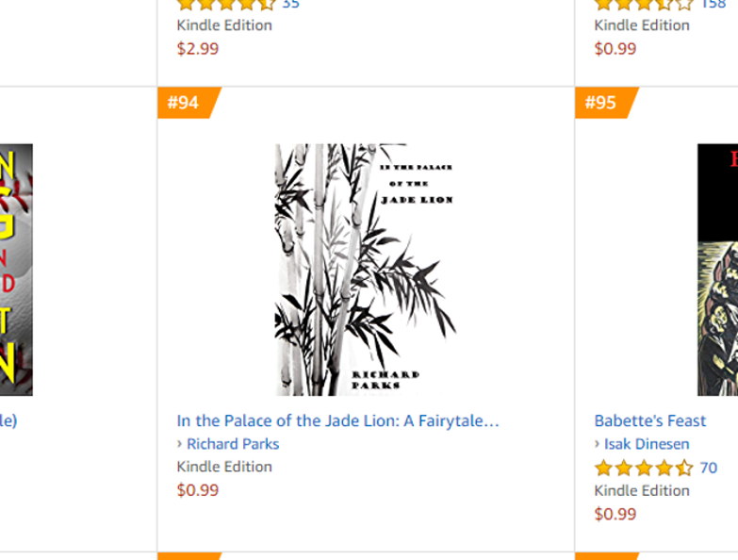Screen dimensions: 738x560
Task: Click the orange #94 rank badge
Action: (x=185, y=103)
